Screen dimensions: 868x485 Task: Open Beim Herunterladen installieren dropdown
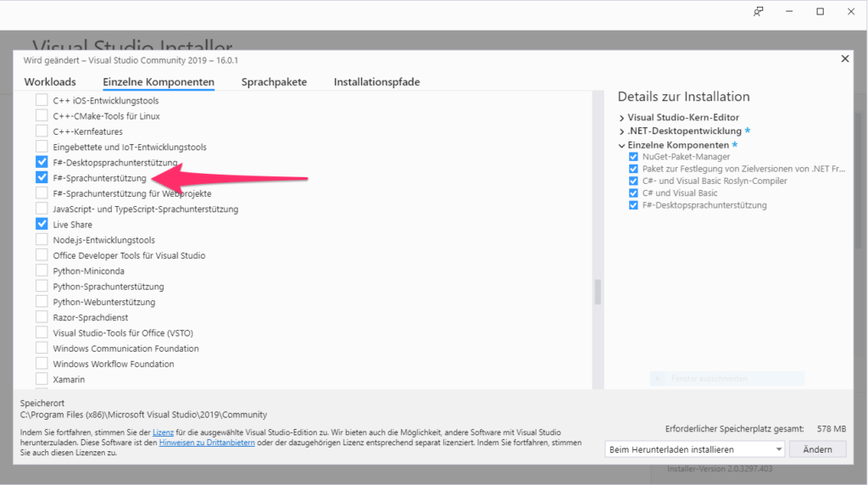tap(695, 449)
